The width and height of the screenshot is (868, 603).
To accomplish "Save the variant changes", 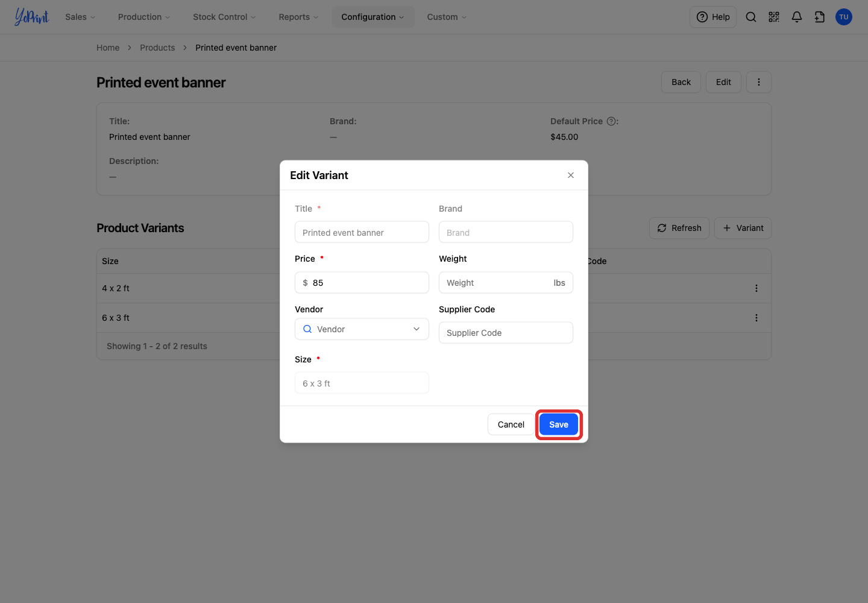I will click(x=559, y=425).
